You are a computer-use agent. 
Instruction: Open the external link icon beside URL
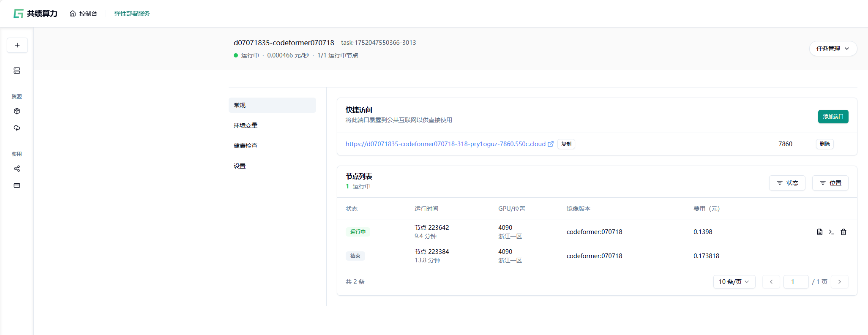coord(550,144)
